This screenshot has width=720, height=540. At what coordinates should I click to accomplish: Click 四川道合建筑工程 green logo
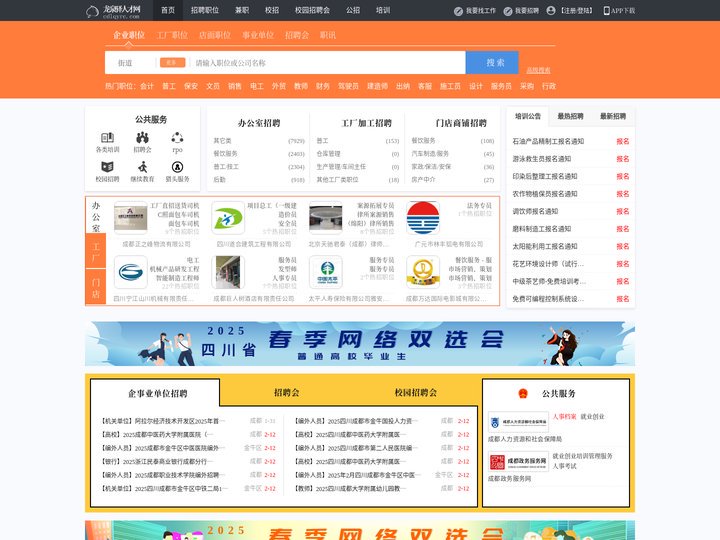pos(228,218)
